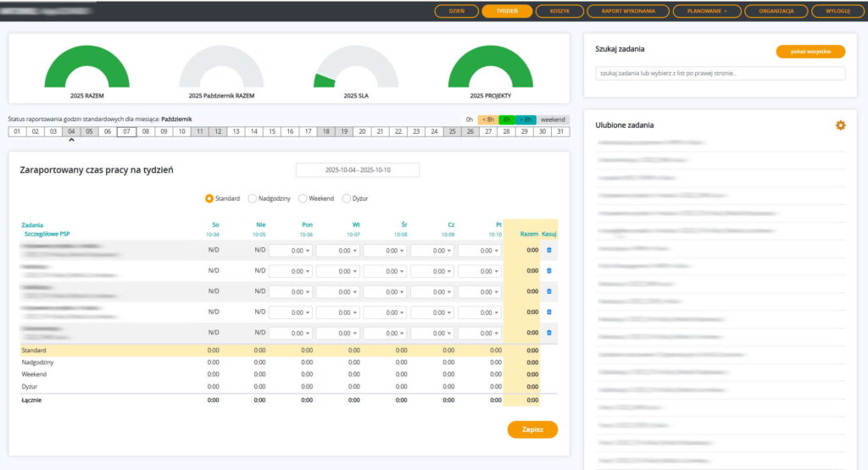Click the 2025 RAZEM gauge chart

pyautogui.click(x=86, y=68)
